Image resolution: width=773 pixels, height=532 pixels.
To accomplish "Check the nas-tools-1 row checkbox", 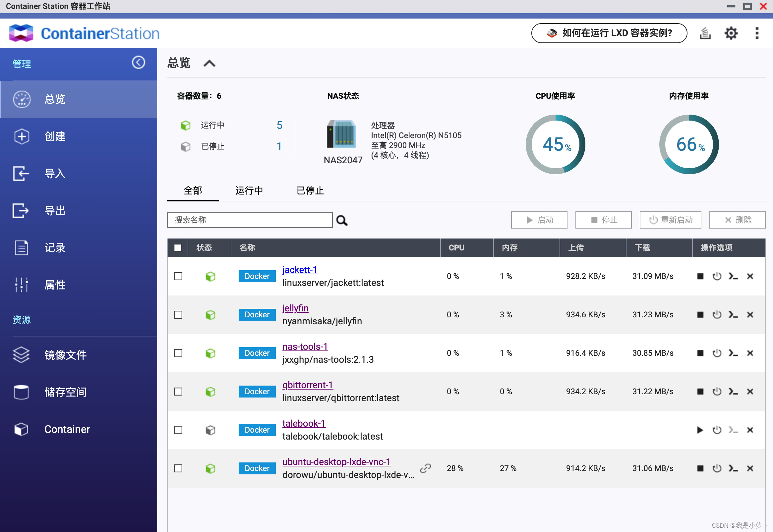I will pyautogui.click(x=178, y=353).
